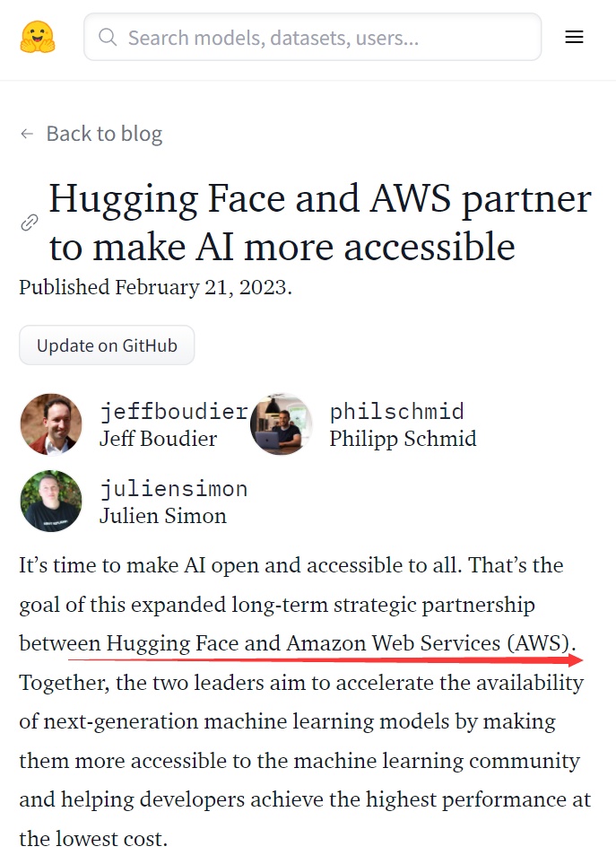This screenshot has width=616, height=864.
Task: Click the underlined Amazon Web Services (AWS) text
Action: [429, 643]
